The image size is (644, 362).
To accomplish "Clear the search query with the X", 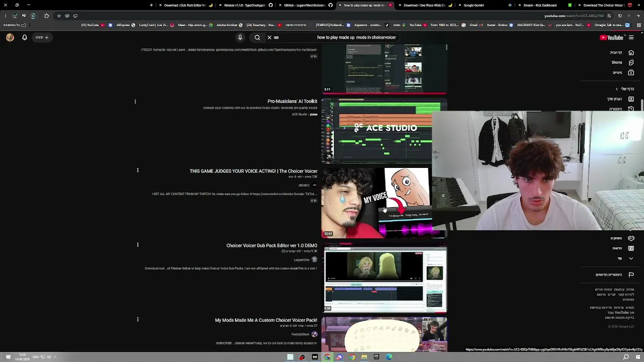I will click(269, 37).
